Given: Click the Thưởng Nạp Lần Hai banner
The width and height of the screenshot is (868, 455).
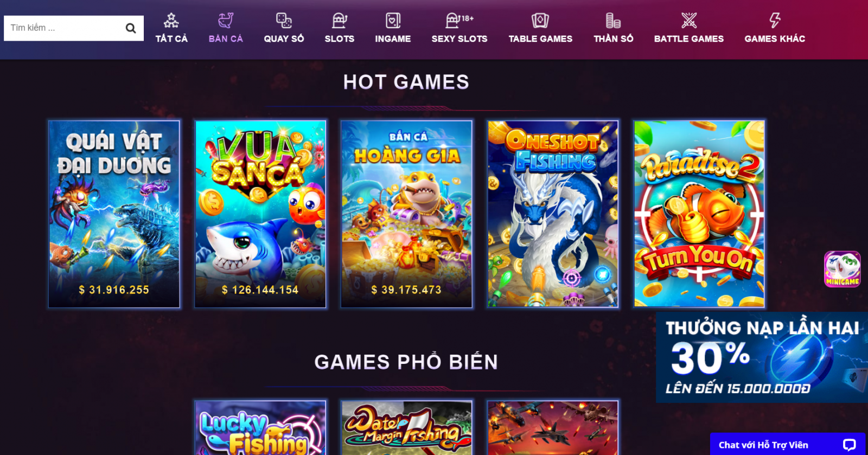Looking at the screenshot, I should point(762,357).
